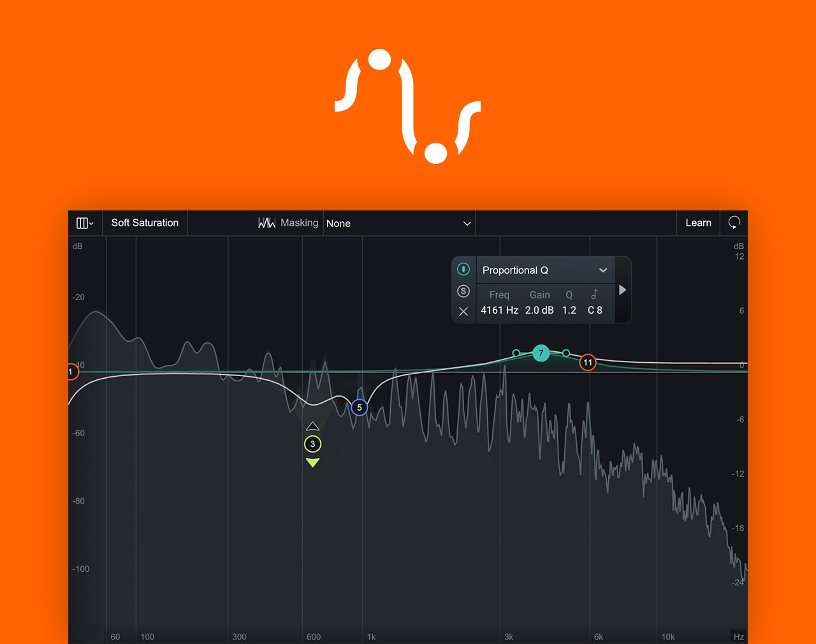
Task: Remove band 7 with the X icon
Action: tap(463, 312)
